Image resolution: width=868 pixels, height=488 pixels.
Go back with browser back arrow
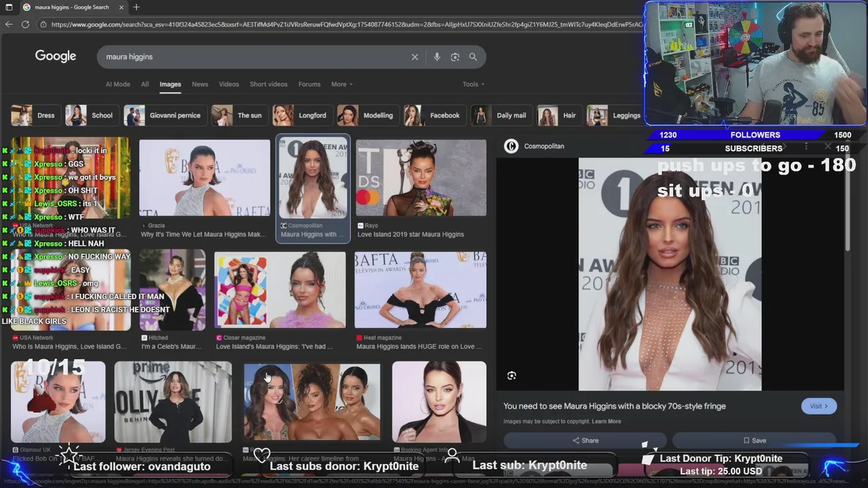click(9, 24)
